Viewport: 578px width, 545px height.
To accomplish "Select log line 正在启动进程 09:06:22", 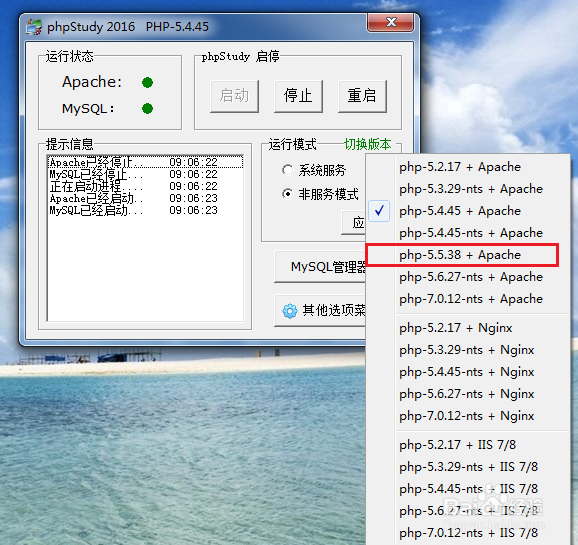I will point(146,186).
